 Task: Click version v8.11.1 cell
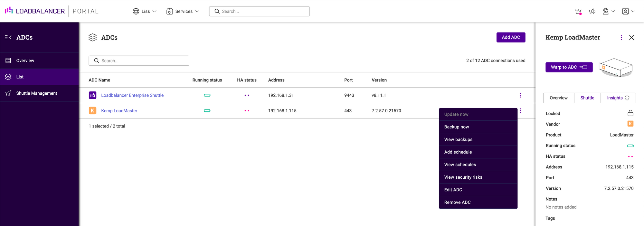[379, 95]
